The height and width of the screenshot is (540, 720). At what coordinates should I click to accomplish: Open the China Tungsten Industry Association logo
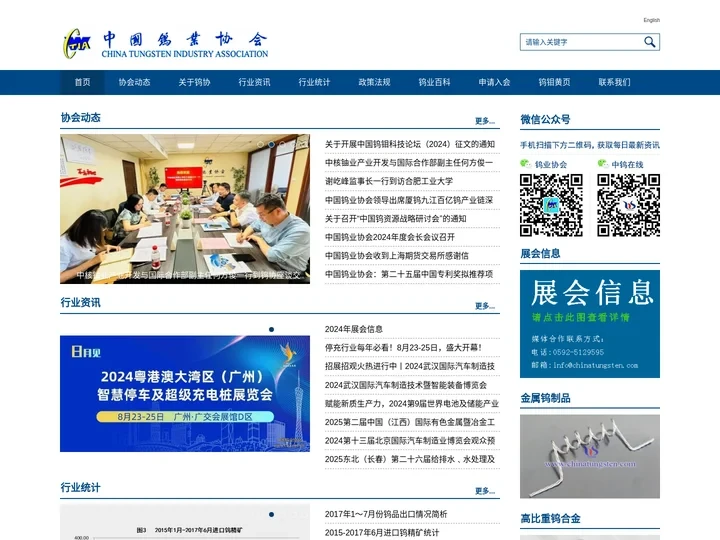pyautogui.click(x=165, y=44)
